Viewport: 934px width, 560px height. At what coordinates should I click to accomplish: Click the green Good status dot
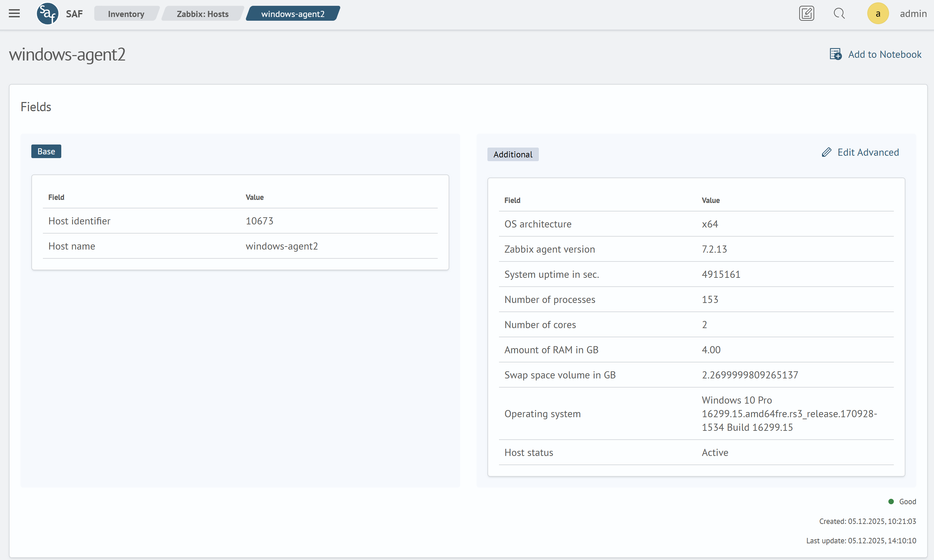tap(891, 502)
